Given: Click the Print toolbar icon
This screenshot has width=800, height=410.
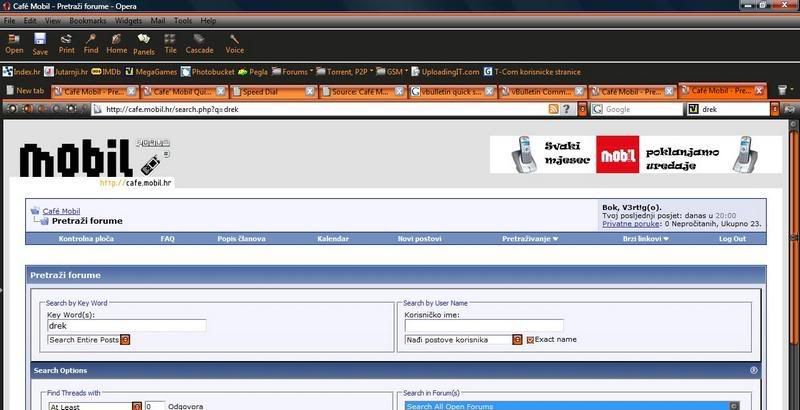Looking at the screenshot, I should (x=66, y=44).
